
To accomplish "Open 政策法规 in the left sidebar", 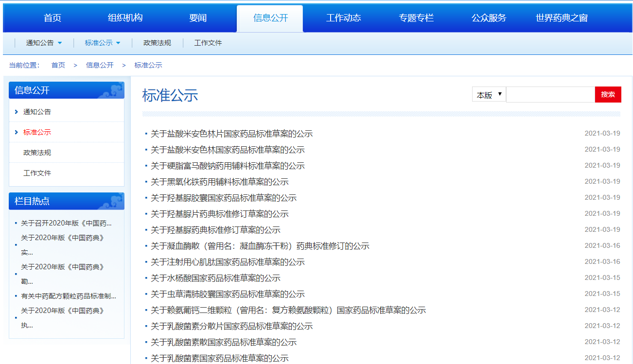I will point(37,153).
